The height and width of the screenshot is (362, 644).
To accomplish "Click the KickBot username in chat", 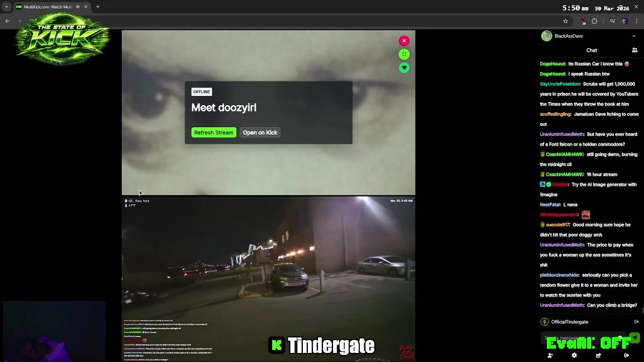I will tap(560, 185).
